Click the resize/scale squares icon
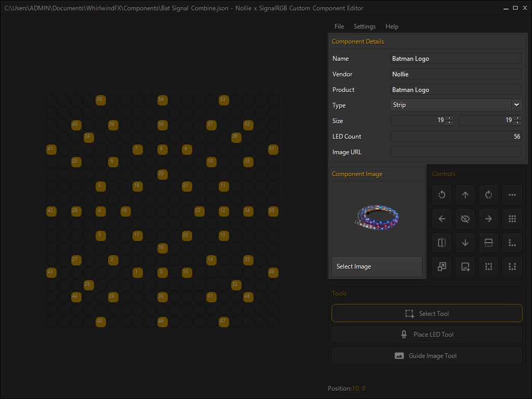 (442, 267)
